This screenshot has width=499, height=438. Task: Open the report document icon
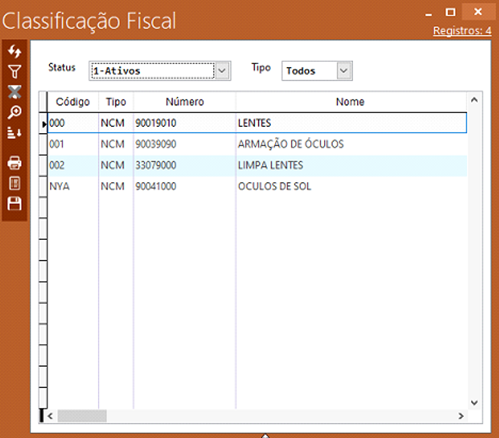point(14,183)
